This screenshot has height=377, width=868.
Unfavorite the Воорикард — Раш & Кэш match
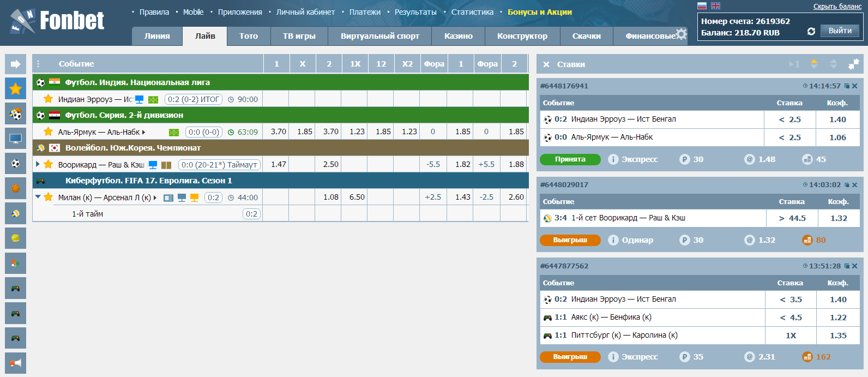(48, 164)
